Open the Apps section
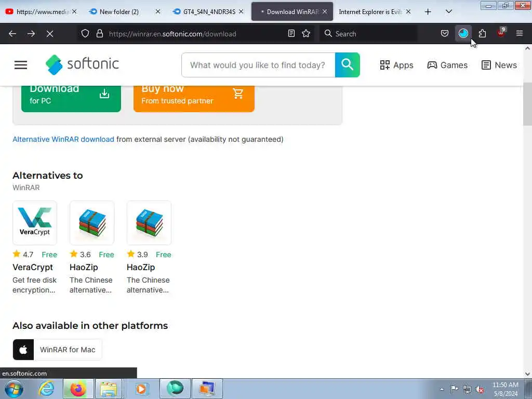The width and height of the screenshot is (532, 399). click(x=396, y=65)
